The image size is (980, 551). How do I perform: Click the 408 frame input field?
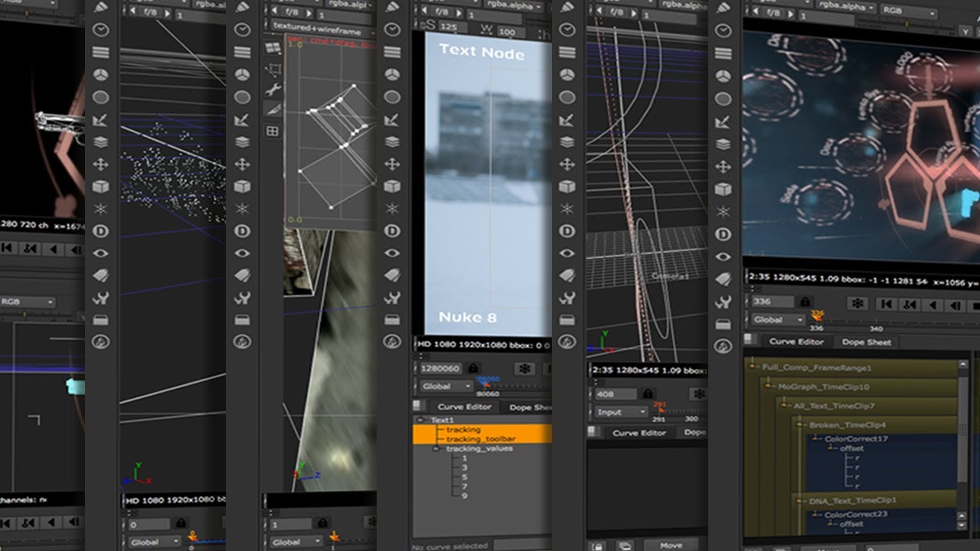[x=616, y=393]
